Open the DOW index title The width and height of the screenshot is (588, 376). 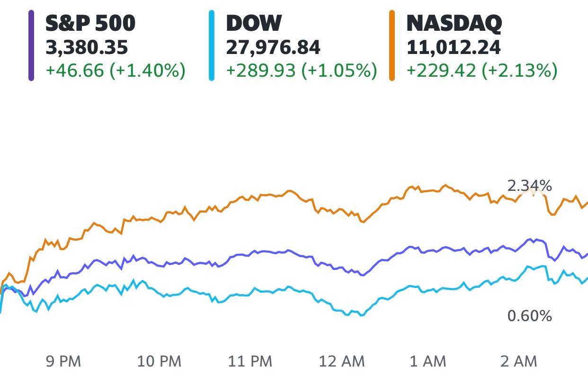[x=254, y=23]
